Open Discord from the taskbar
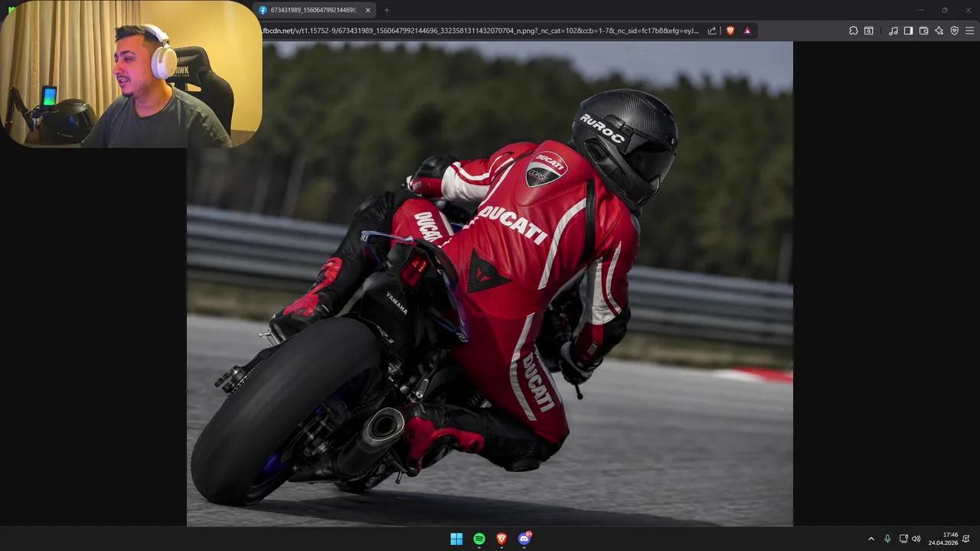Viewport: 980px width, 551px height. coord(524,539)
